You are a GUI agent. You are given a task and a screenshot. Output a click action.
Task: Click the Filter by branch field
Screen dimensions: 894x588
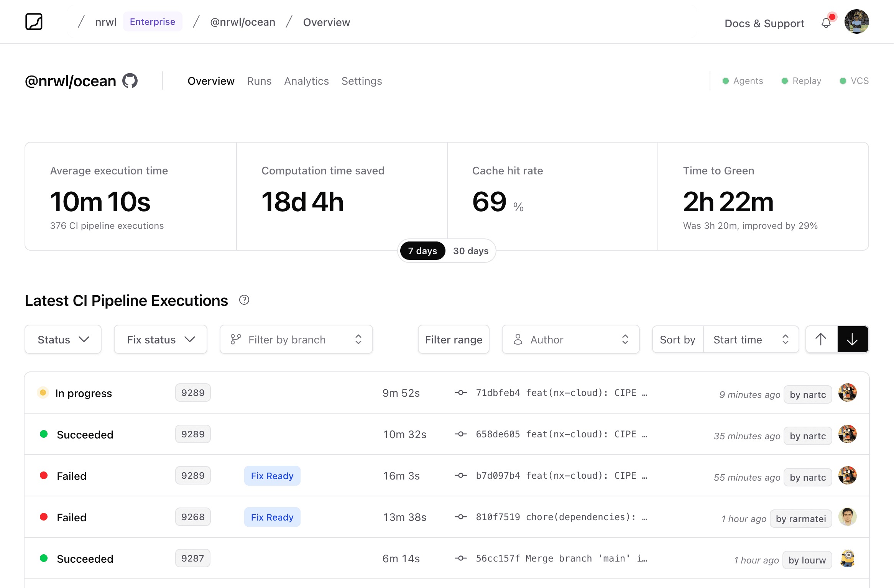tap(296, 340)
